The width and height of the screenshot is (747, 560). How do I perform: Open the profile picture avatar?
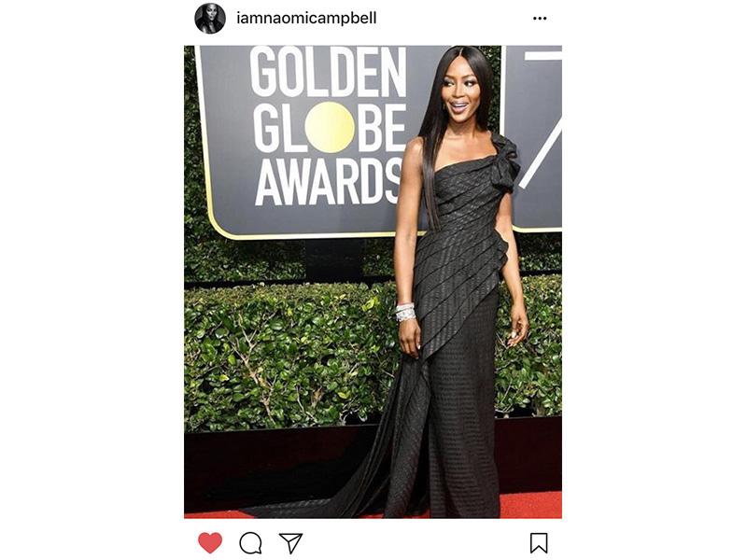[209, 19]
